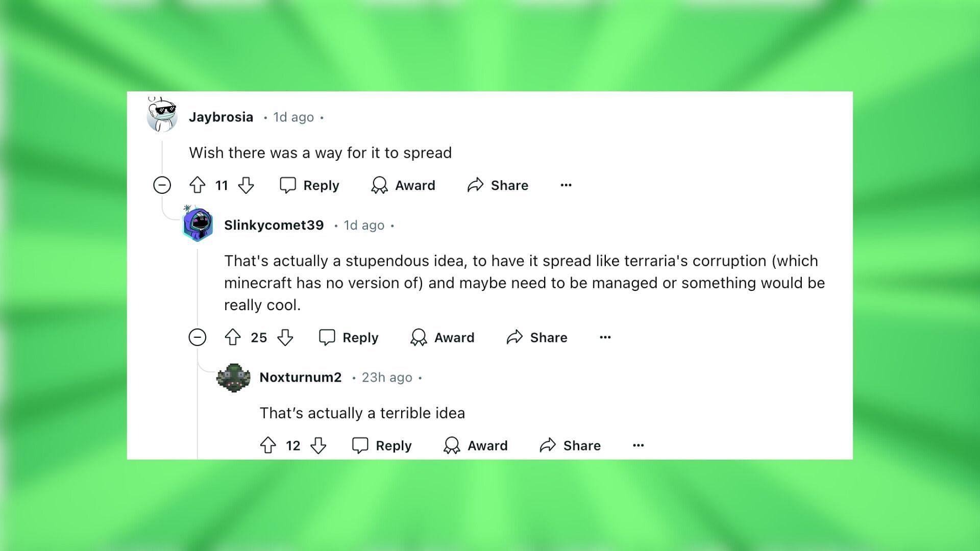Screen dimensions: 980x551
Task: Click the upvote arrow on Noxturnum2's comment
Action: click(269, 445)
